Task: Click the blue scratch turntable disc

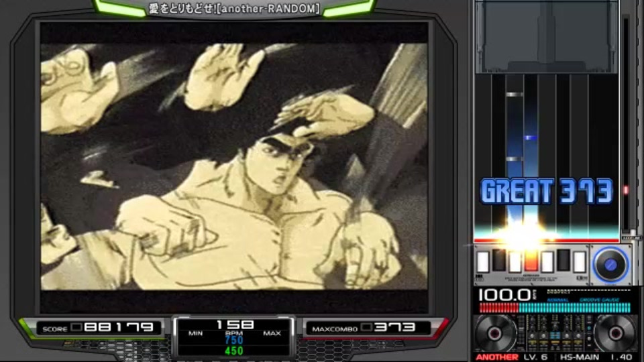Action: tap(610, 265)
